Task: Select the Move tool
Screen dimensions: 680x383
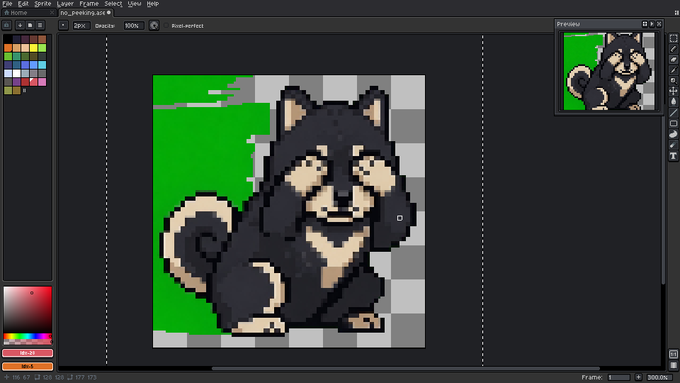Action: (x=673, y=91)
